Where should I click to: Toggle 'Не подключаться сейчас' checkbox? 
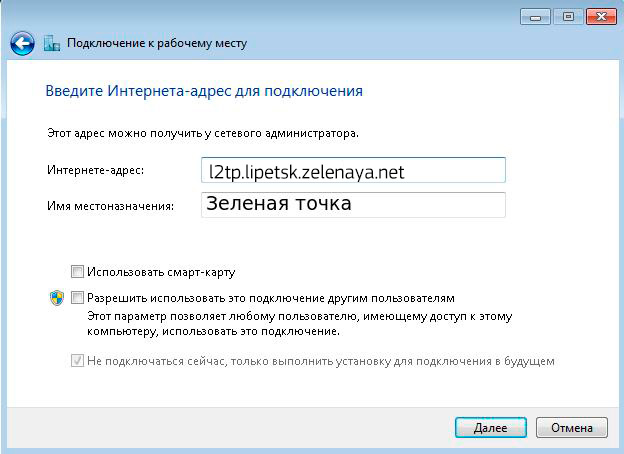pos(77,361)
